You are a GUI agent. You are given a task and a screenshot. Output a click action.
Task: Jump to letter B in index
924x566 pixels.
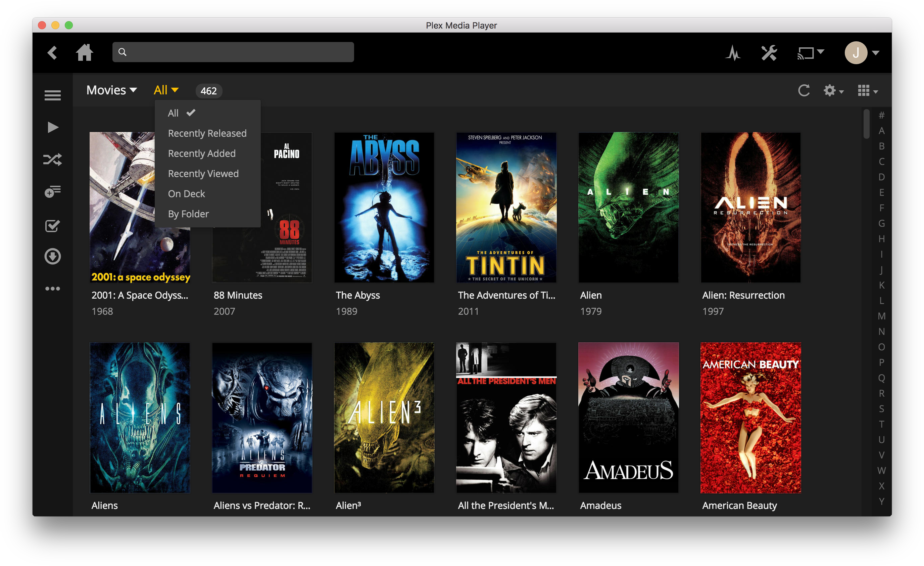(882, 146)
